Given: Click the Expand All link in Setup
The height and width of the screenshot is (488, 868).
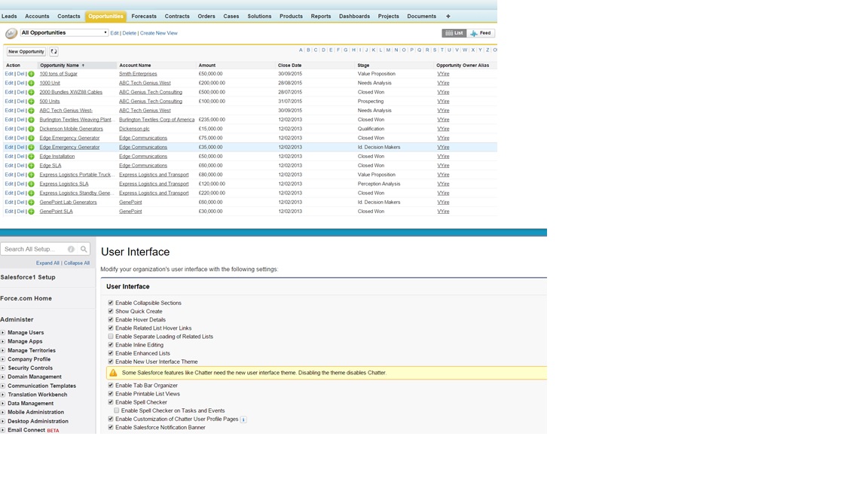Looking at the screenshot, I should pyautogui.click(x=47, y=264).
